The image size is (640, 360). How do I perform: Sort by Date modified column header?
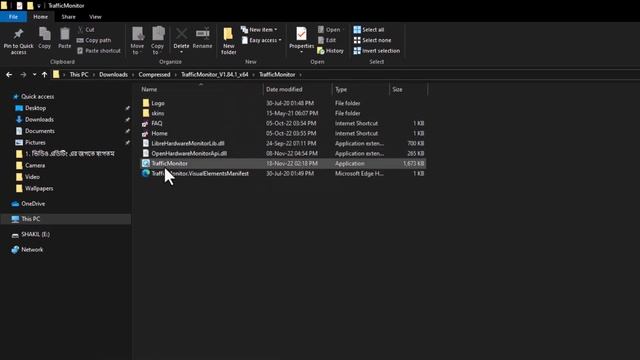pos(284,89)
